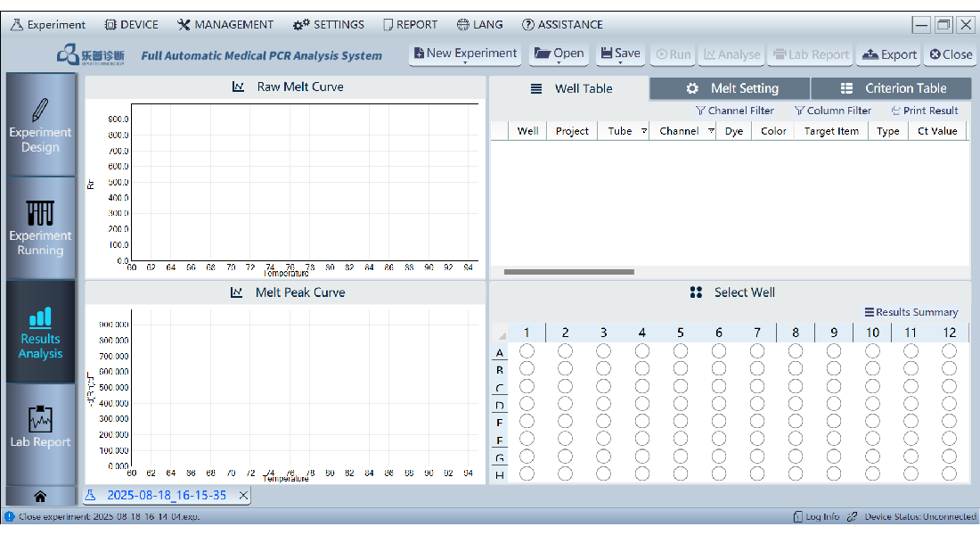The image size is (980, 535).
Task: Click the Raw Melt Curve chart icon
Action: (x=236, y=86)
